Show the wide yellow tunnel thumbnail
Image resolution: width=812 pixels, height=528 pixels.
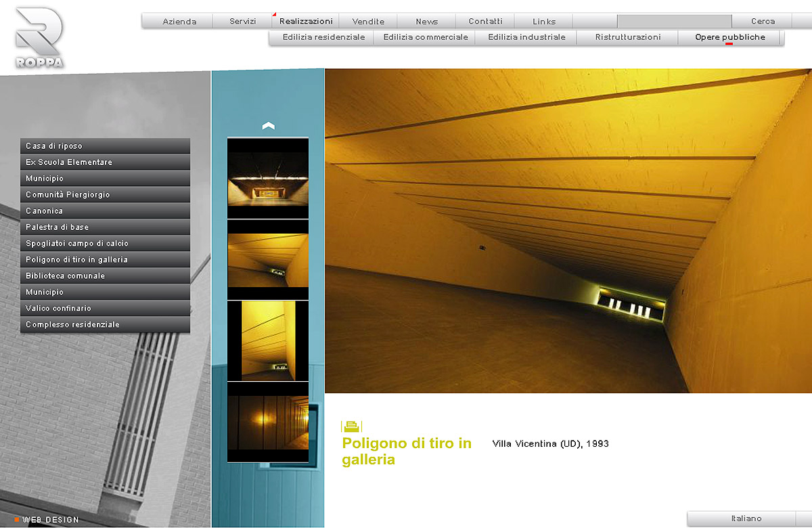pyautogui.click(x=268, y=260)
